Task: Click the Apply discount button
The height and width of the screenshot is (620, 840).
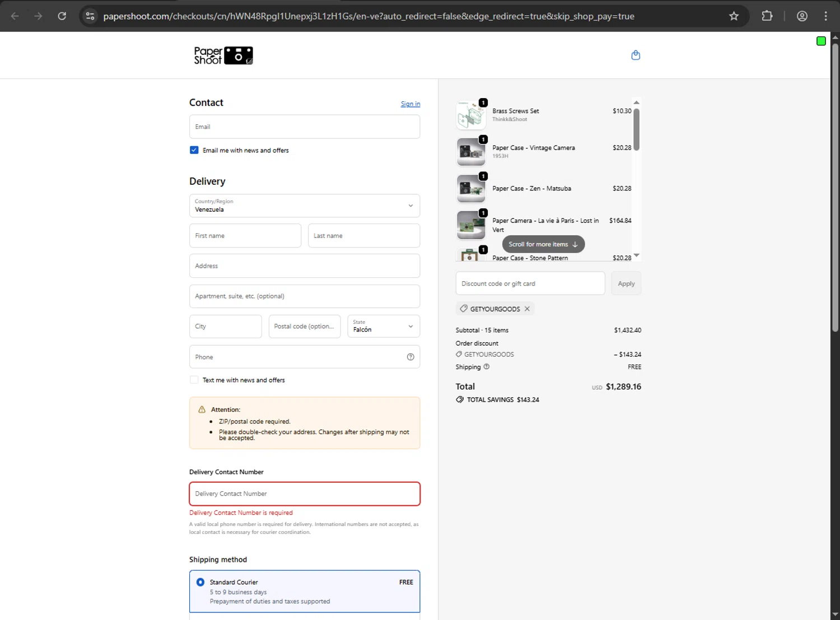Action: pos(626,283)
